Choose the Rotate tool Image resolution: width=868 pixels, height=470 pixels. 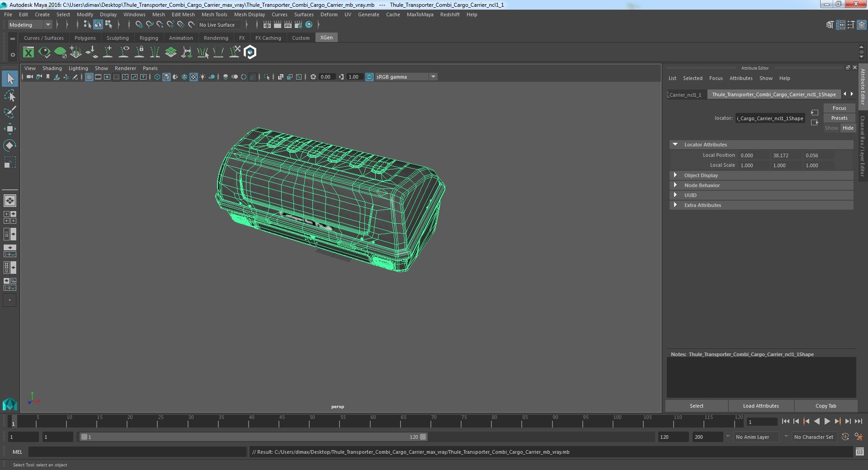point(10,145)
